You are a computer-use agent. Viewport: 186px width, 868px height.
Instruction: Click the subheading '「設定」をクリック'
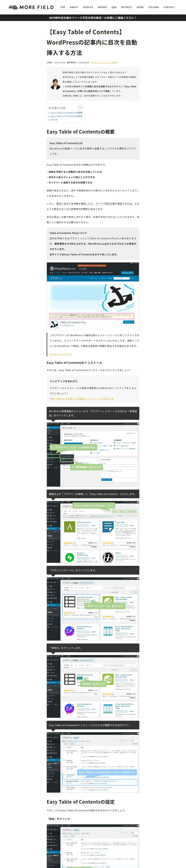pos(58,819)
